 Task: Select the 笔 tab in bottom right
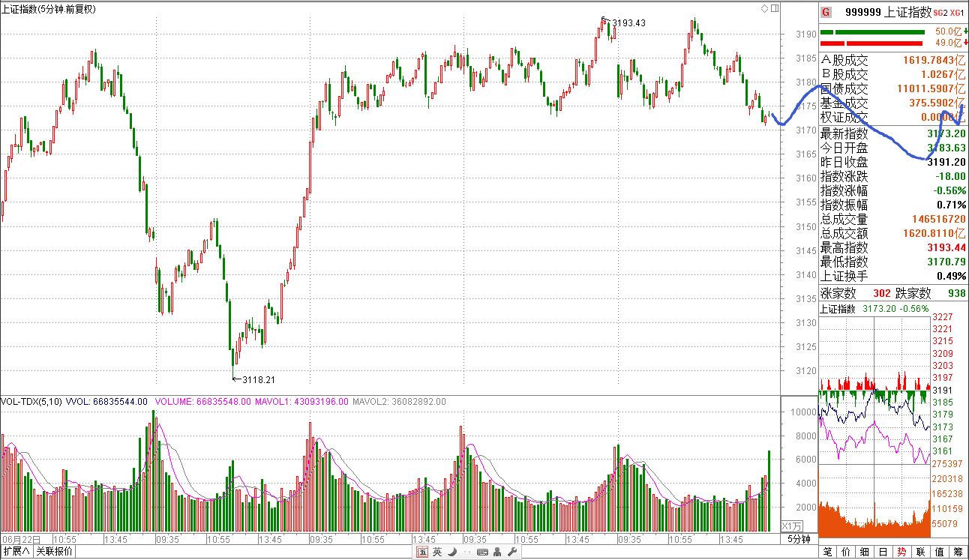click(827, 553)
